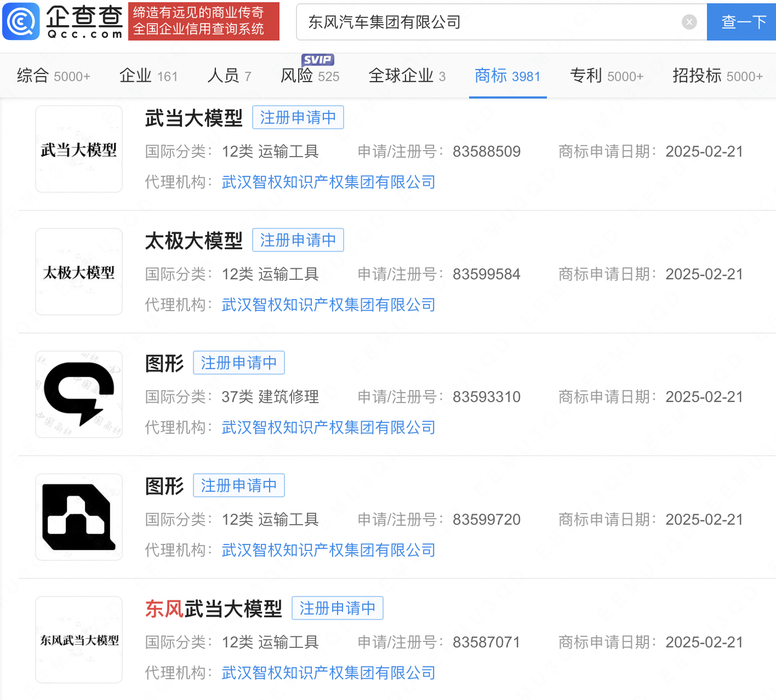This screenshot has height=700, width=776.
Task: Select the 37类 建筑修理 classification text
Action: click(x=270, y=397)
